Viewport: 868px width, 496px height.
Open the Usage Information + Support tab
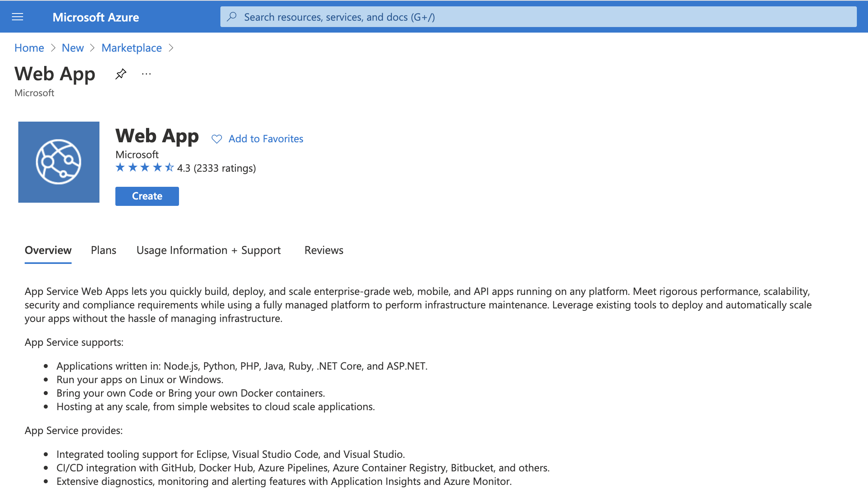point(208,250)
